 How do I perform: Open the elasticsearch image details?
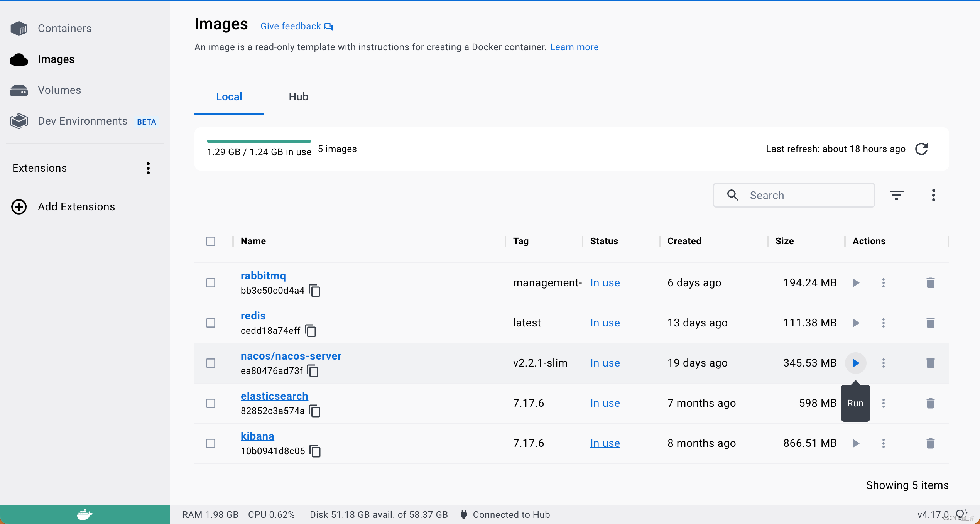pyautogui.click(x=274, y=396)
